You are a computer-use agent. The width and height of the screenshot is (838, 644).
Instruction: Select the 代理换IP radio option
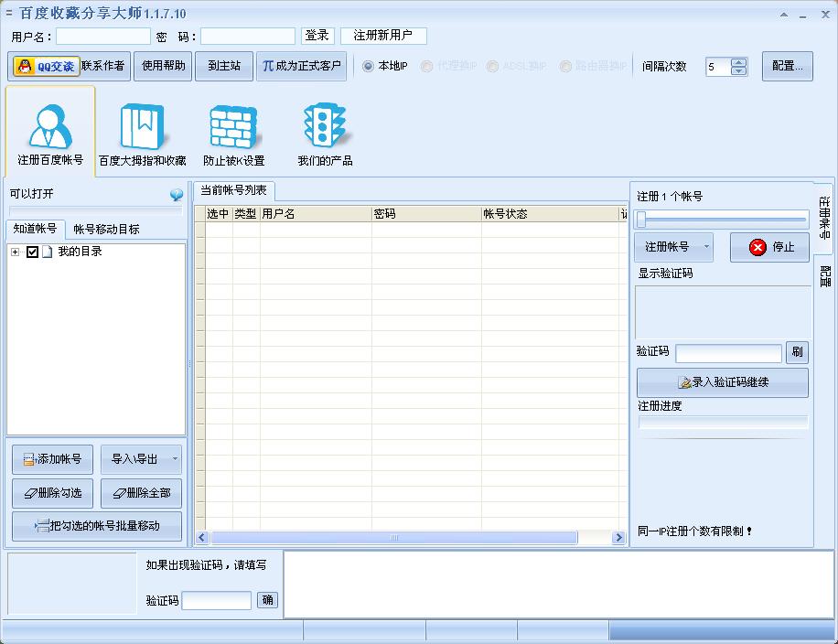pos(426,66)
